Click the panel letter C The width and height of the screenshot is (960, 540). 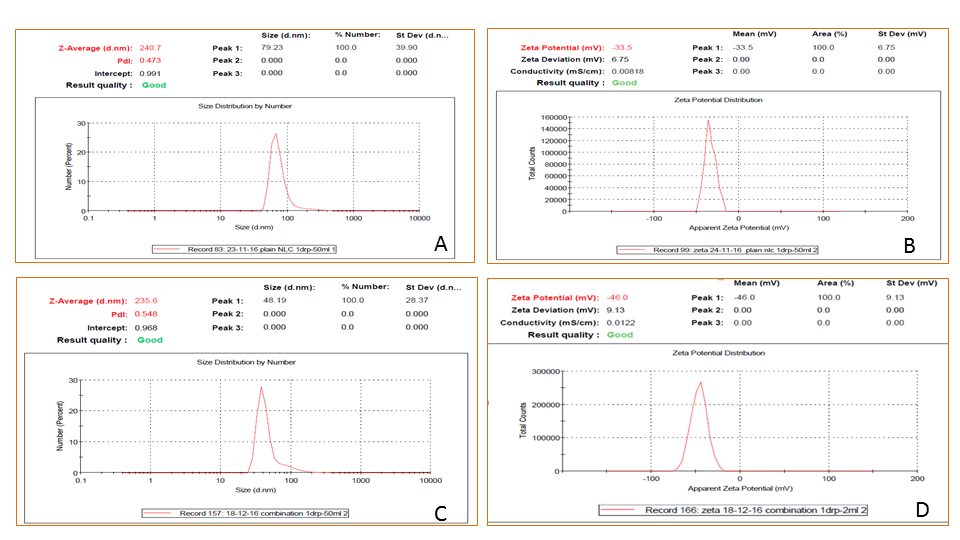pos(439,513)
